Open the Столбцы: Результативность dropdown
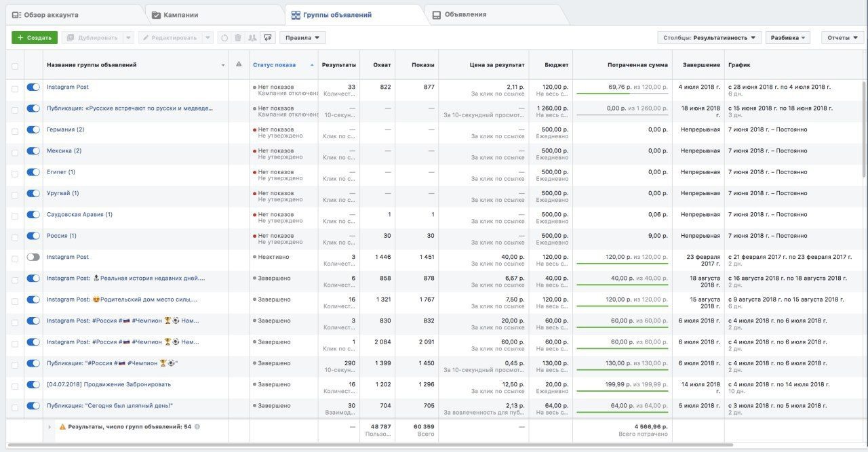The height and width of the screenshot is (452, 868). (709, 38)
